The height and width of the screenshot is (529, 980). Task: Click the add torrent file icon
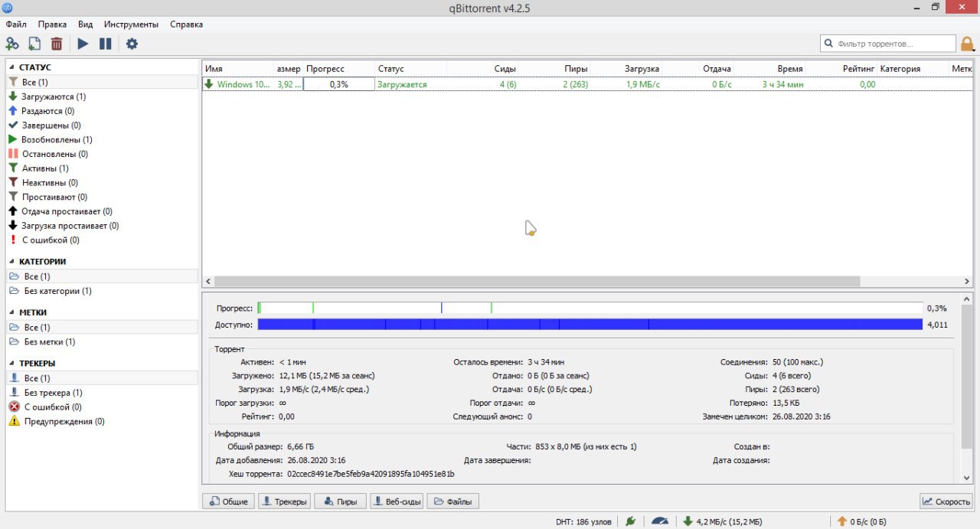pyautogui.click(x=34, y=44)
